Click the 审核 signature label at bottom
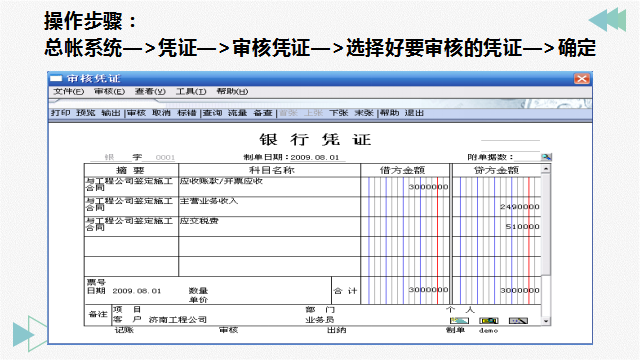The image size is (640, 360). (228, 330)
